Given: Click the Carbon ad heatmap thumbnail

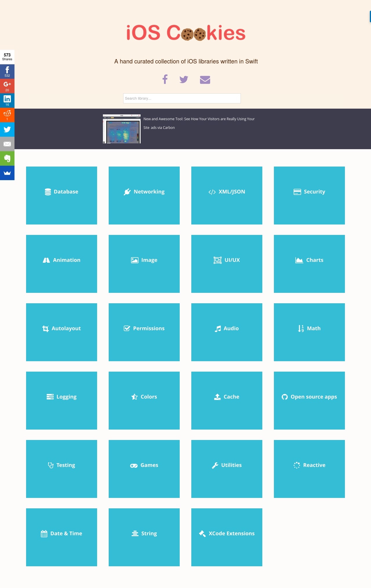Looking at the screenshot, I should [122, 129].
